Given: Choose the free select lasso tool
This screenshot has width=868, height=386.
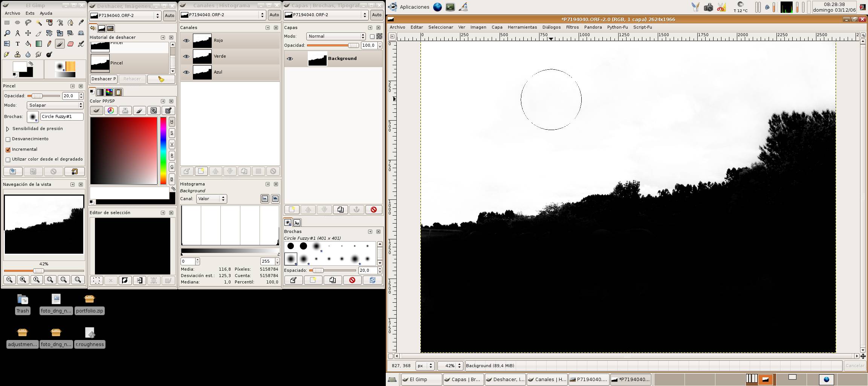Looking at the screenshot, I should 28,23.
